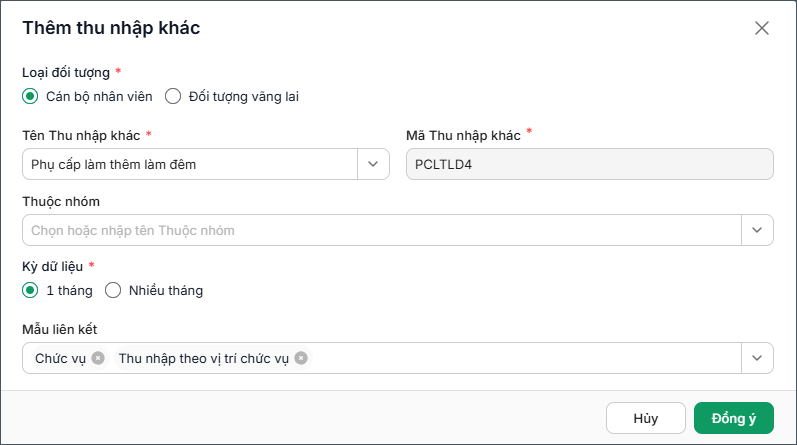Expand the Tên Thu nhập khác dropdown arrow
The height and width of the screenshot is (445, 797).
click(373, 164)
